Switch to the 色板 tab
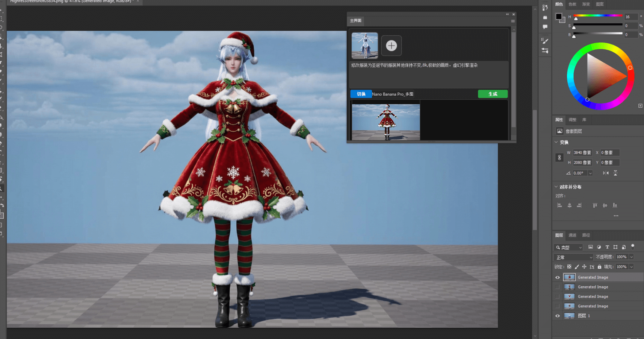Screen dimensions: 644x339 [572, 4]
